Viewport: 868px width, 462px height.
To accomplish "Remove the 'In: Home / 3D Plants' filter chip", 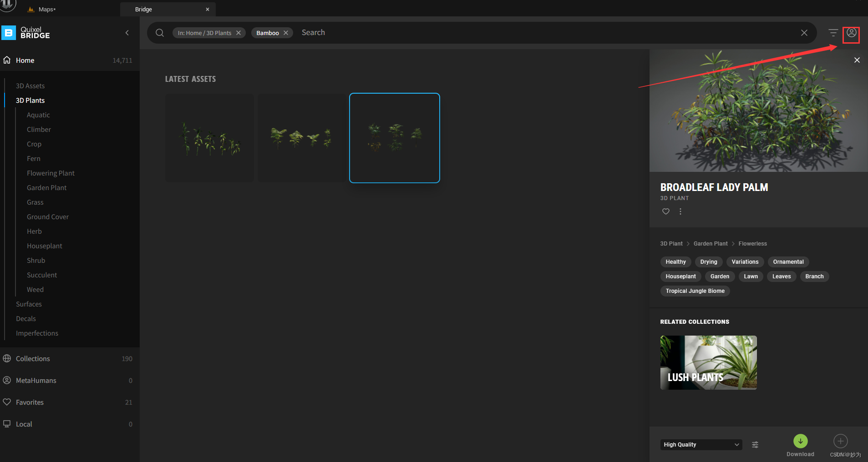I will (x=239, y=33).
